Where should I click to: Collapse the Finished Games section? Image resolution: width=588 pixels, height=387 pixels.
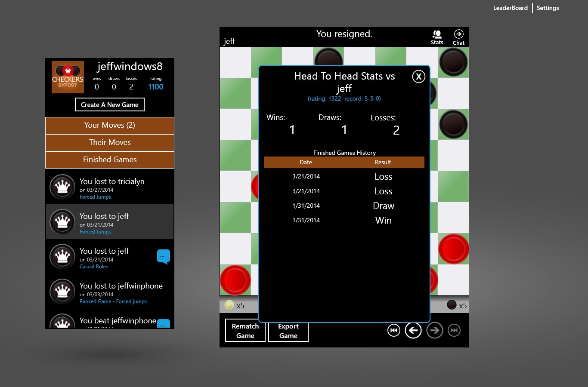click(109, 160)
